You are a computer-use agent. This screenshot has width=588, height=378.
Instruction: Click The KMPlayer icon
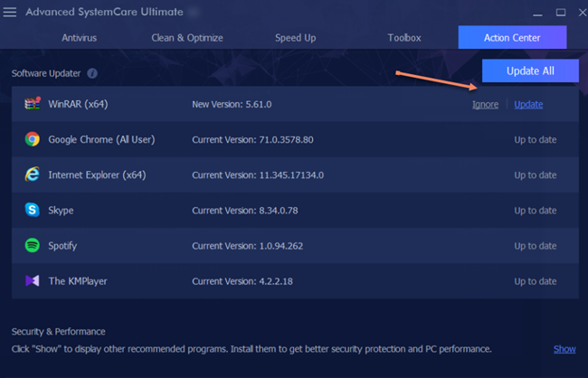(33, 280)
